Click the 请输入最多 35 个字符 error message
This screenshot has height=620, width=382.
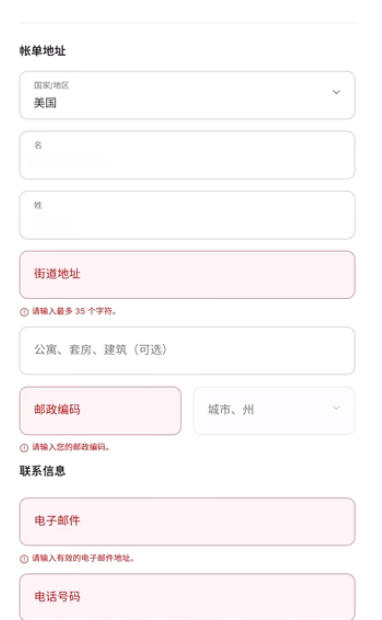(74, 311)
